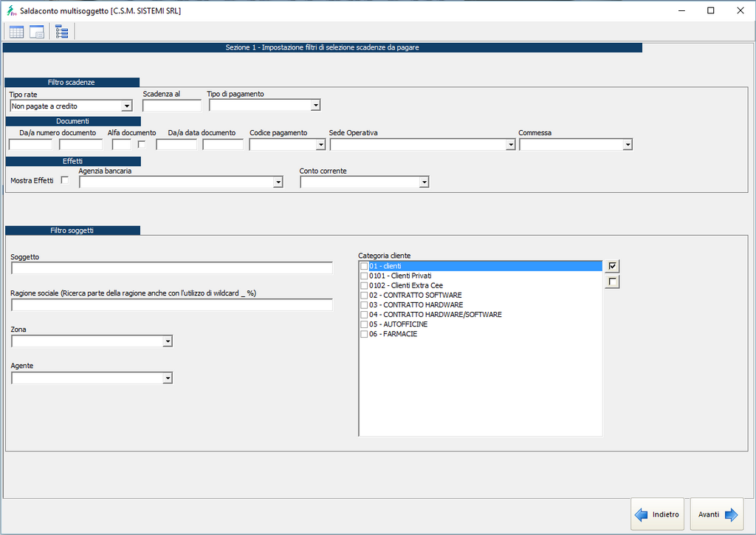This screenshot has height=535, width=756.
Task: Click the Indietro button with the left arrow
Action: pos(657,514)
